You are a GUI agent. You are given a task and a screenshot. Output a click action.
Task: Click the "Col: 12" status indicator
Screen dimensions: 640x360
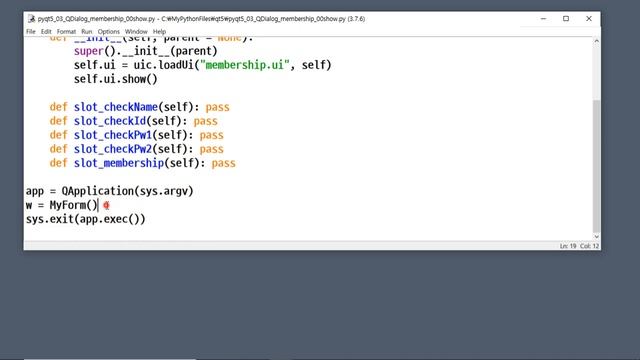(x=589, y=246)
